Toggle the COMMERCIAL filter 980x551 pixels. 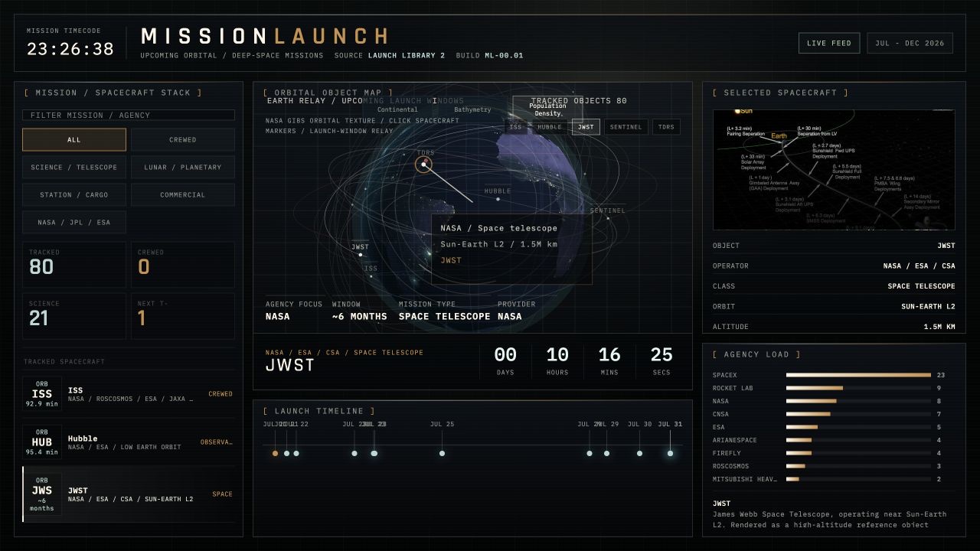point(183,194)
